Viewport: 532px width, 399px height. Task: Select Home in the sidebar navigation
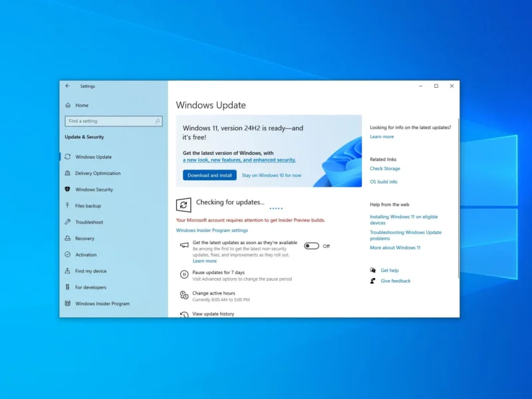(x=80, y=105)
